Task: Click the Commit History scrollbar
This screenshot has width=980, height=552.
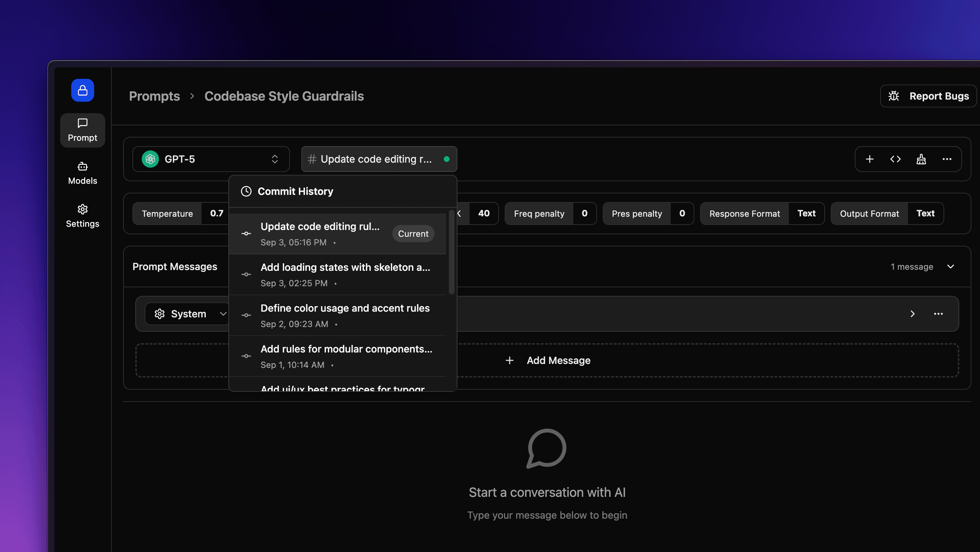Action: click(x=452, y=252)
